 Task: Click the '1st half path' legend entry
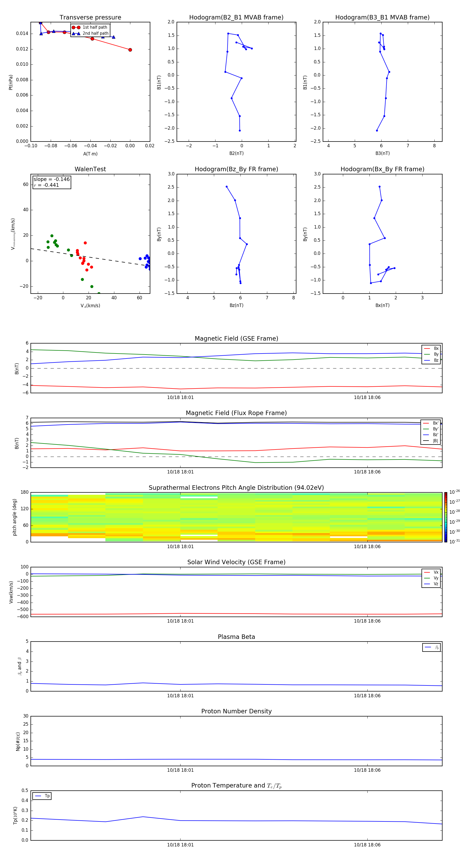(90, 27)
